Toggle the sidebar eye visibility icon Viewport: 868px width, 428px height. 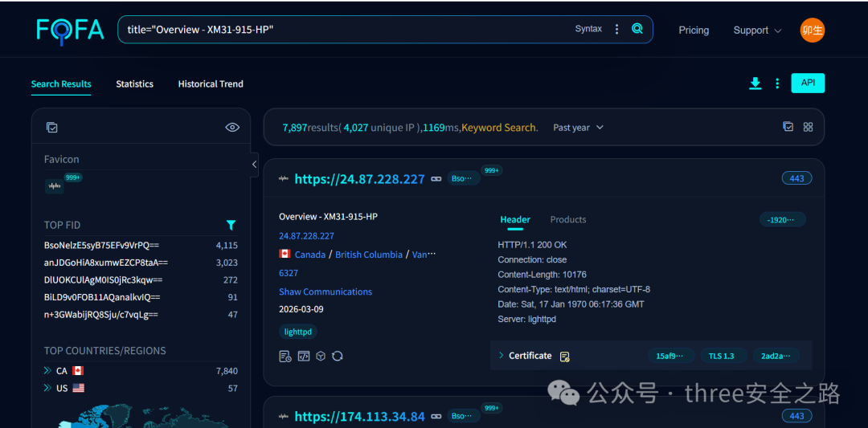click(232, 128)
